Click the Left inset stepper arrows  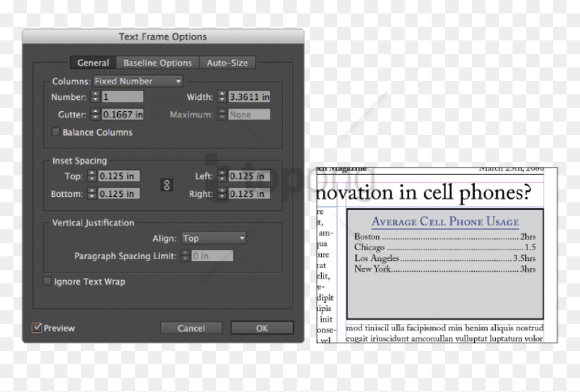click(222, 176)
